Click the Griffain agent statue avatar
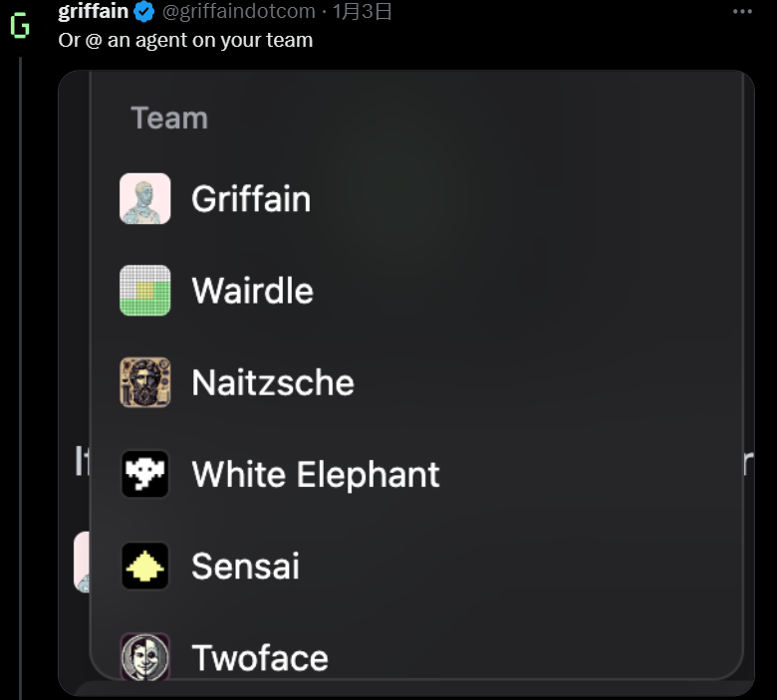This screenshot has width=777, height=700. tap(145, 198)
